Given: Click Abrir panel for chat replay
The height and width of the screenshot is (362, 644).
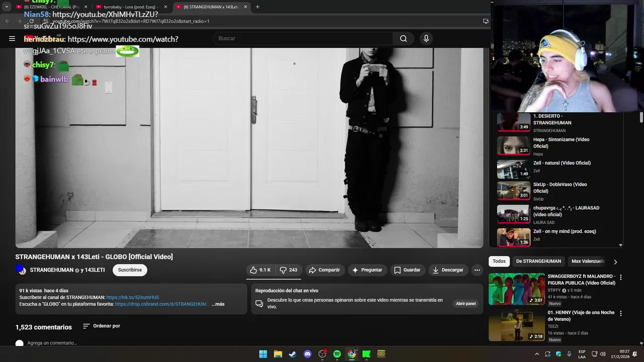Looking at the screenshot, I should 466,304.
